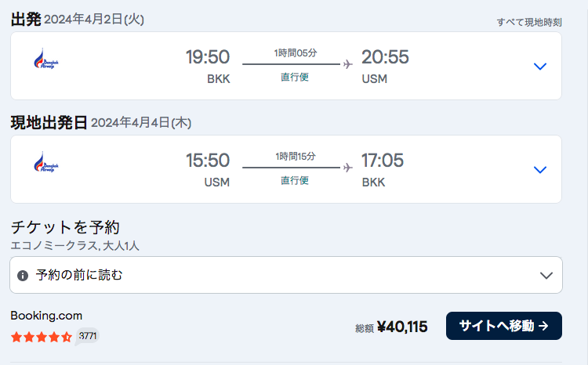Click the チケットを予約 heading

pos(64,228)
